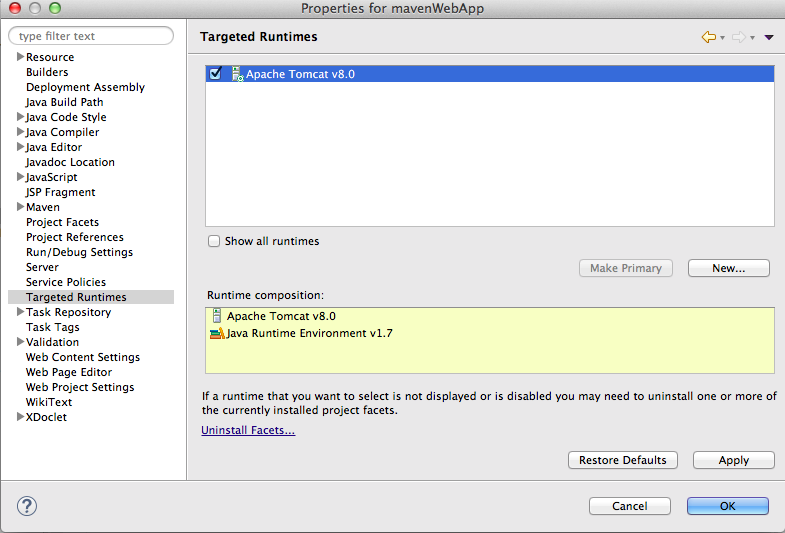
Task: Select the Java Code Style label
Action: tap(66, 117)
